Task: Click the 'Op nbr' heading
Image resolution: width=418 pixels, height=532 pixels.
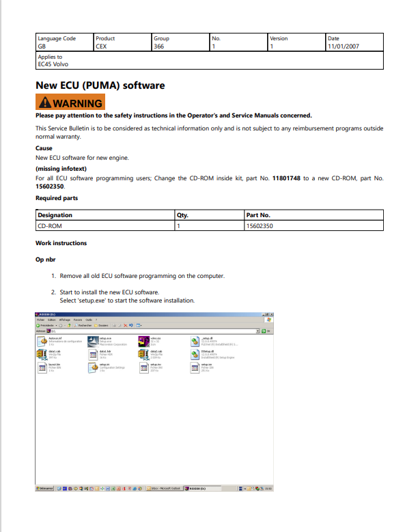Action: coord(46,260)
